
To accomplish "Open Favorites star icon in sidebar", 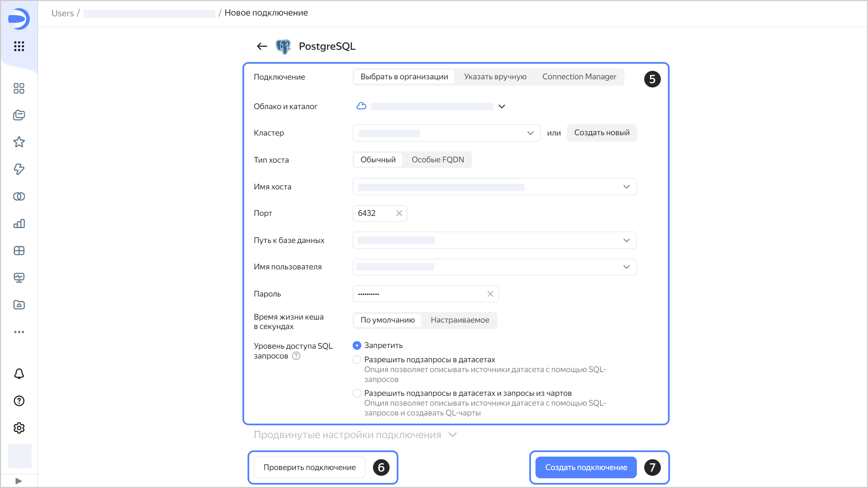I will [x=19, y=142].
